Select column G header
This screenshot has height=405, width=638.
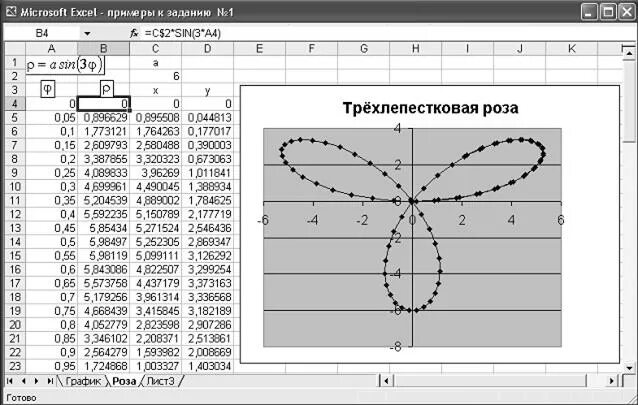point(364,49)
